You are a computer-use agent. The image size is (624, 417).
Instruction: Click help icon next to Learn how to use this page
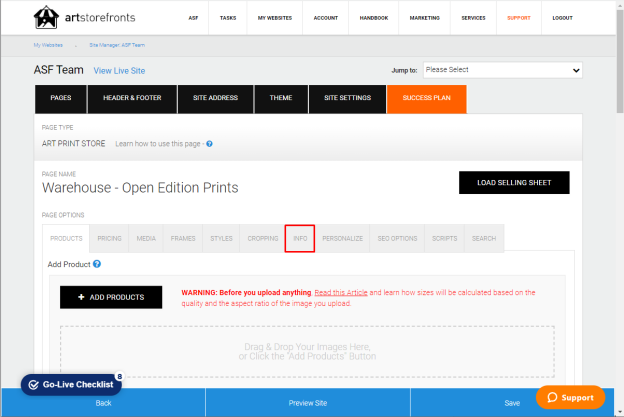[209, 144]
